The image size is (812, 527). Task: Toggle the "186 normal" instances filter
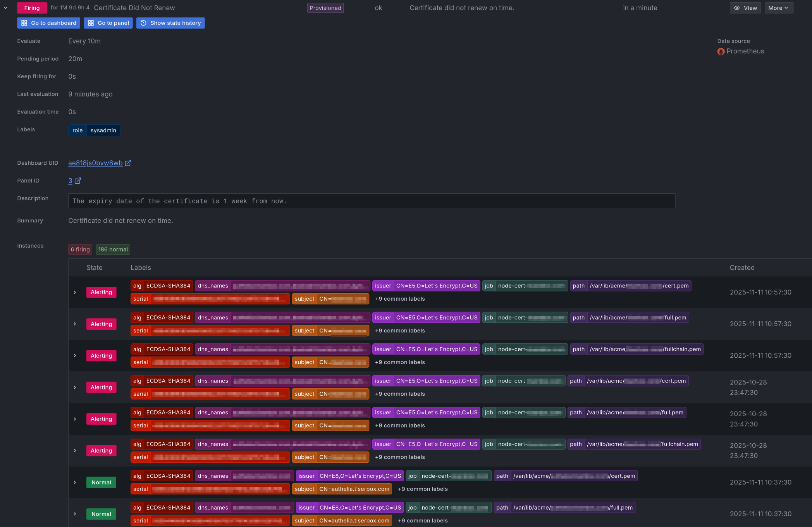(113, 249)
